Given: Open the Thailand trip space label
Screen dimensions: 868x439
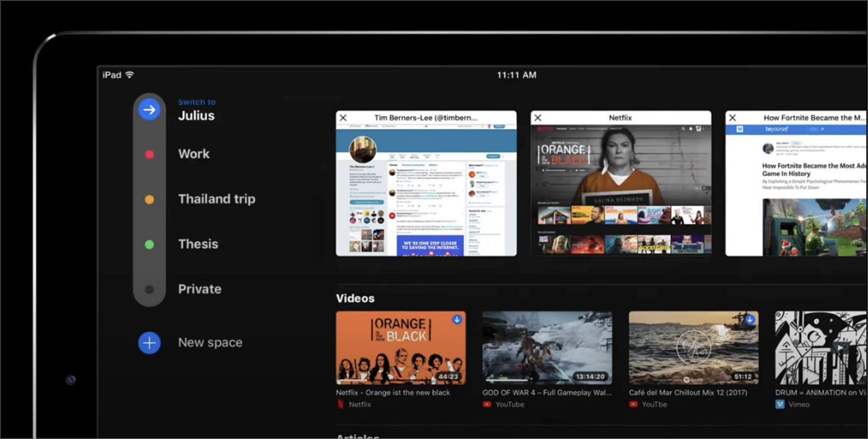Looking at the screenshot, I should tap(216, 199).
